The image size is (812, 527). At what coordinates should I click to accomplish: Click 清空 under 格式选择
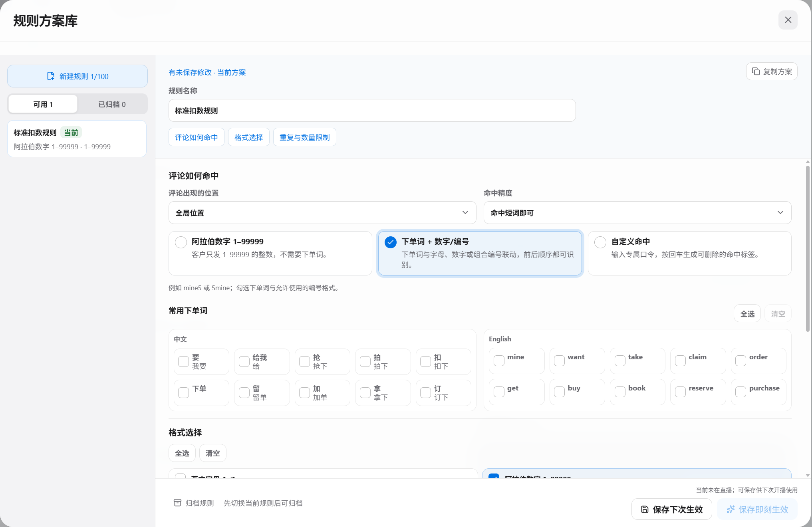pos(212,453)
